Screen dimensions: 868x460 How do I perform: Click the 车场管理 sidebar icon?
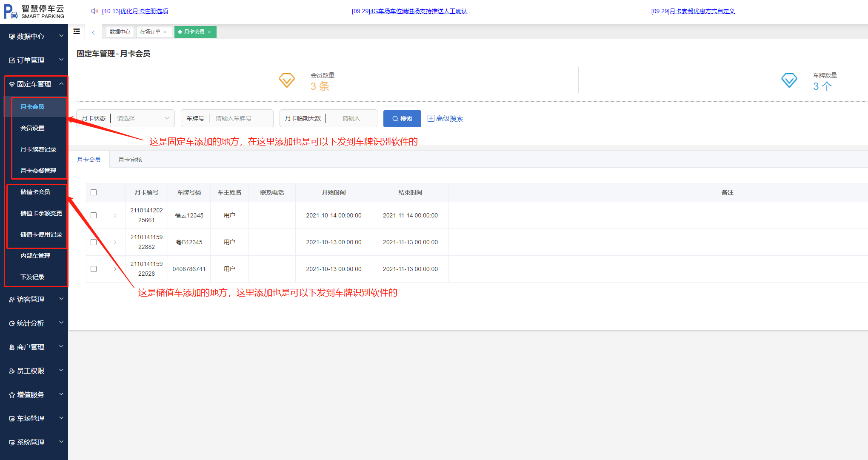12,419
